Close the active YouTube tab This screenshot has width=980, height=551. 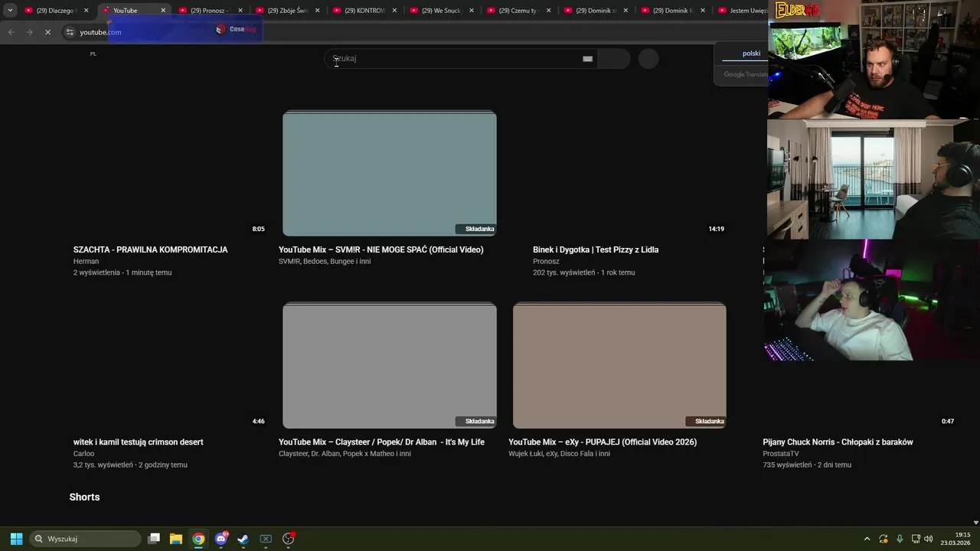163,11
